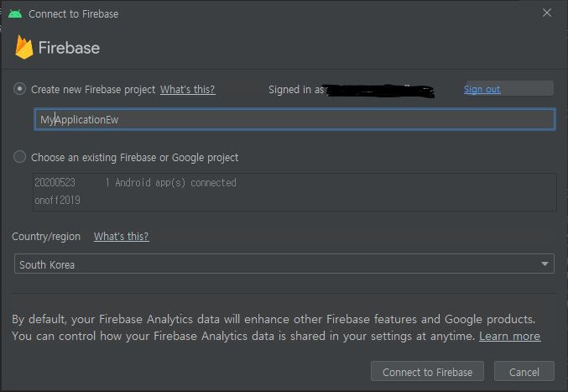
Task: Close the Connect to Firebase dialog
Action: point(547,13)
